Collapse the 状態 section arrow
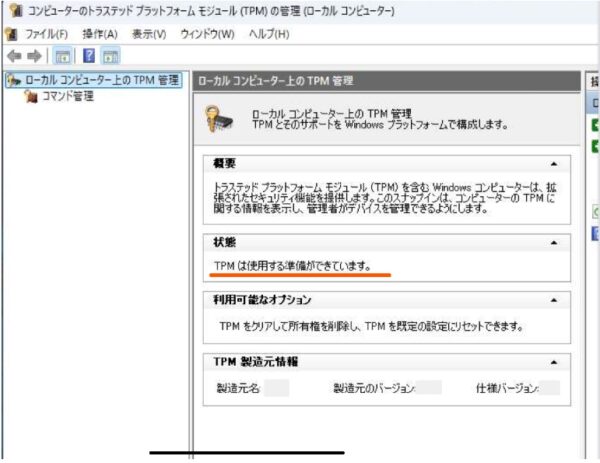This screenshot has height=463, width=600. [554, 243]
